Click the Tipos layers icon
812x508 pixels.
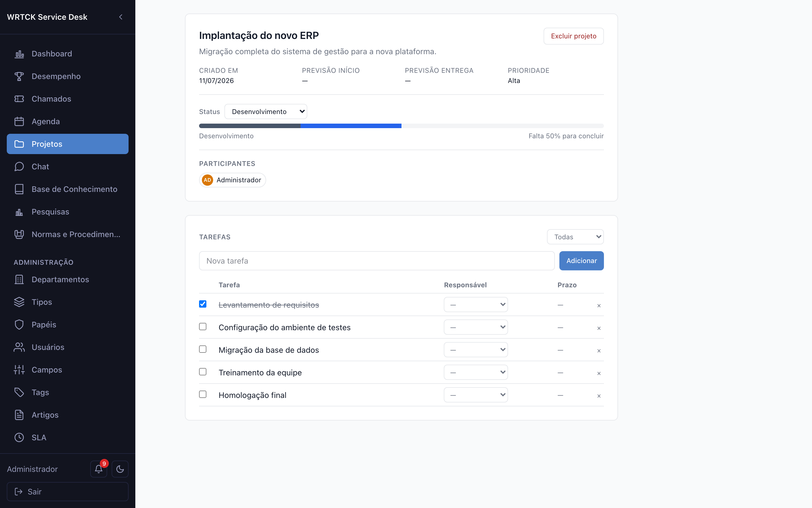click(x=19, y=302)
